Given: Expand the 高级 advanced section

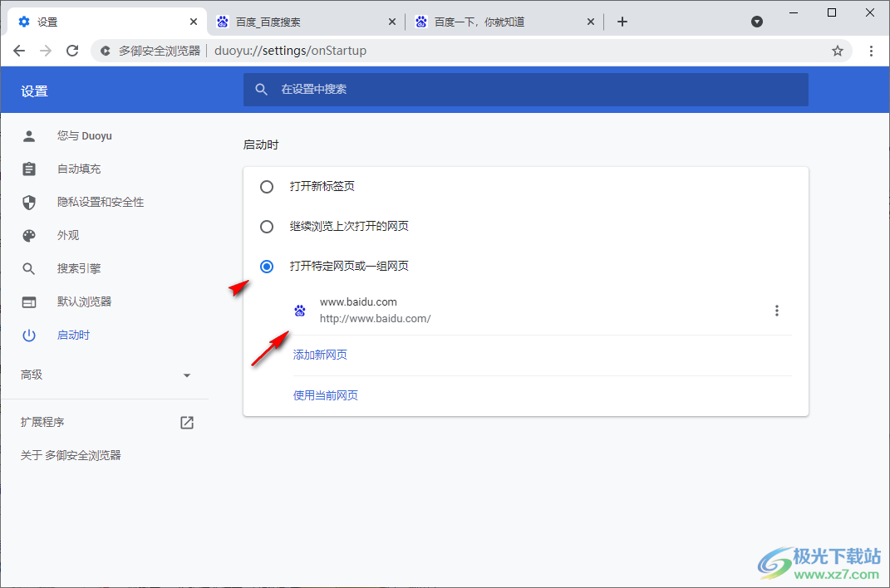Looking at the screenshot, I should click(105, 375).
